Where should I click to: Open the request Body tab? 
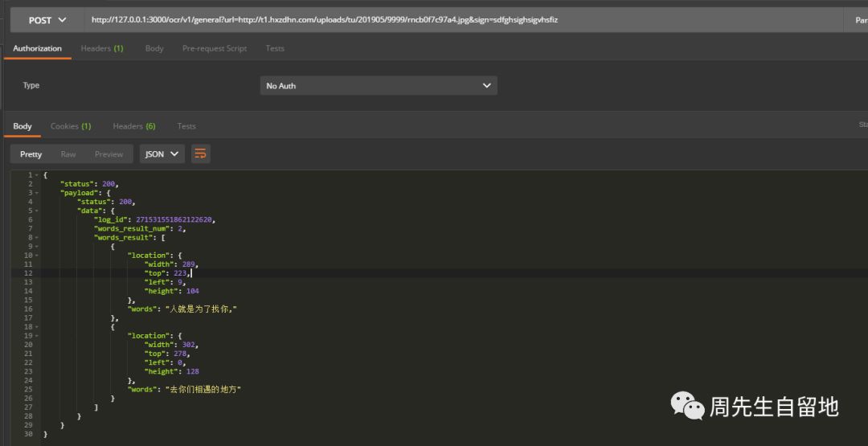(x=154, y=49)
